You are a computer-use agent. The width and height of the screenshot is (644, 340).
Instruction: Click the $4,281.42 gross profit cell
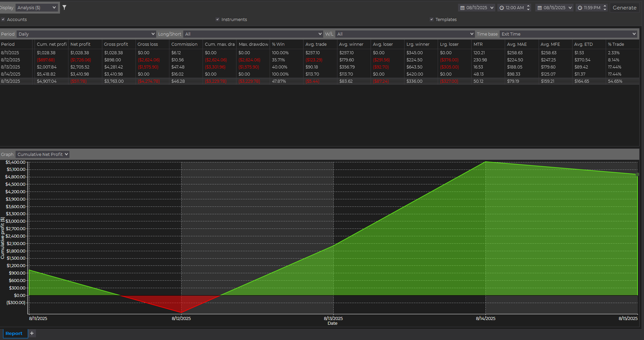[x=114, y=67]
